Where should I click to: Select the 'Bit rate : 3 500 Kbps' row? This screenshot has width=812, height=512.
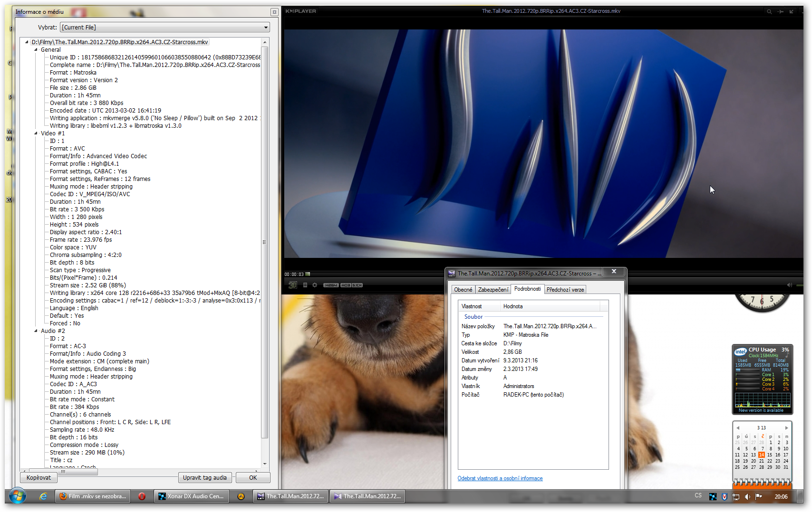[x=77, y=209]
